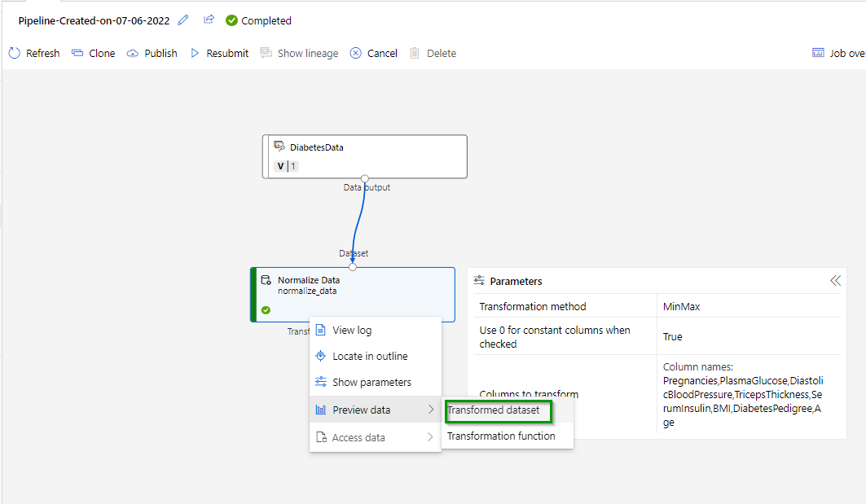Click the Refresh toolbar icon
866x504 pixels.
point(15,53)
